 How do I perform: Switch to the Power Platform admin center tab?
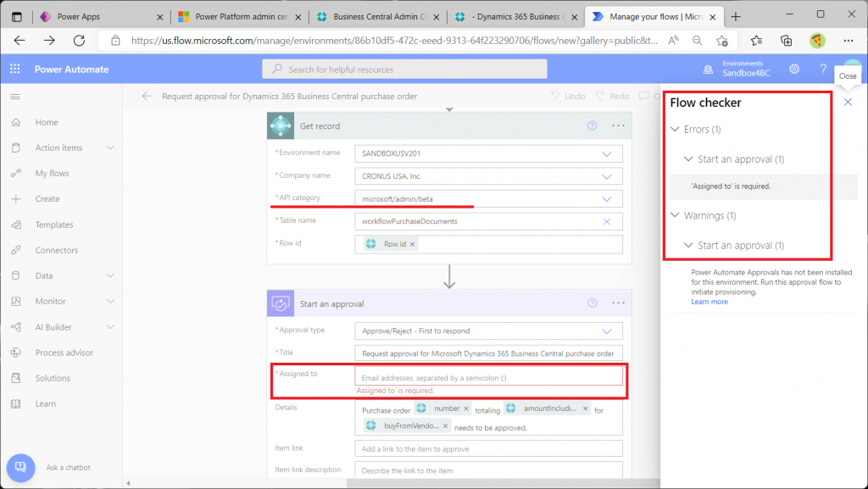240,17
